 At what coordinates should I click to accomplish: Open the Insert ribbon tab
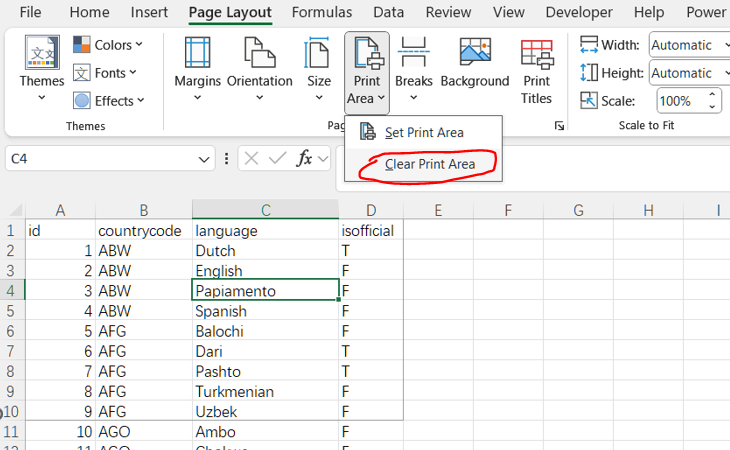(149, 12)
